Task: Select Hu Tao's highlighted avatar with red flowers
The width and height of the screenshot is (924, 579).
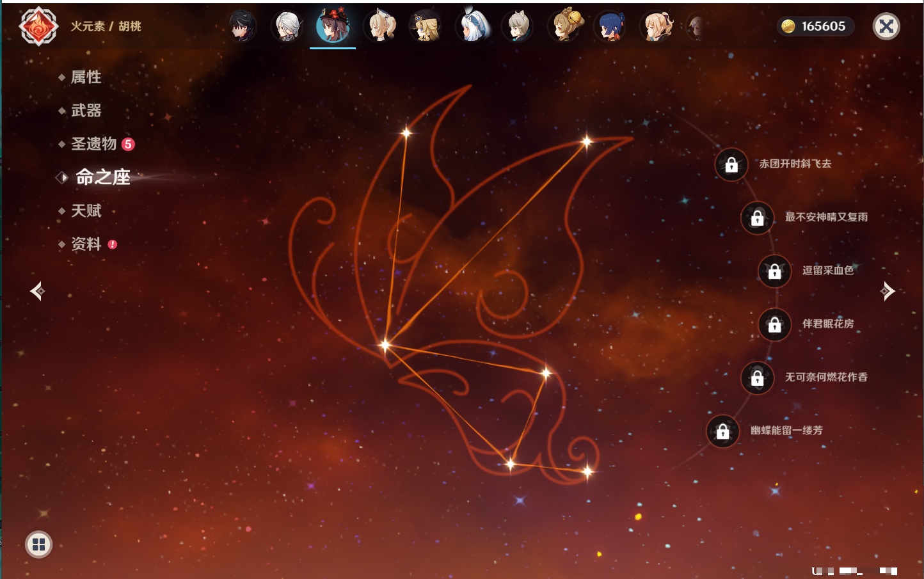Action: coord(333,26)
